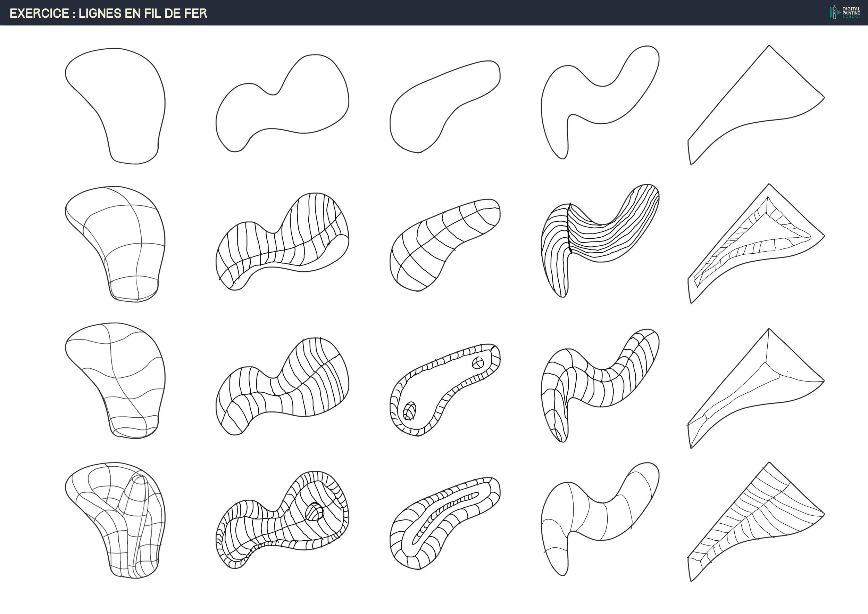Click the hatched oval hole on third-row bean
This screenshot has width=868, height=614.
point(409,411)
